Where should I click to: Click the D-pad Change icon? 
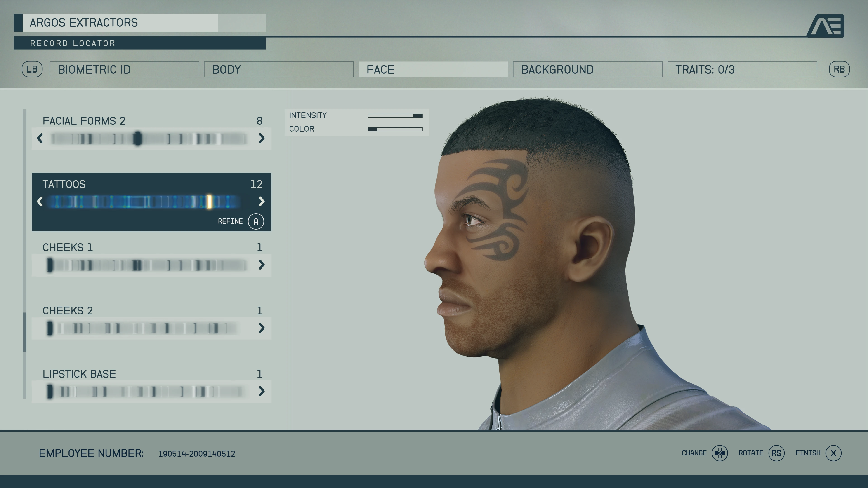(719, 453)
